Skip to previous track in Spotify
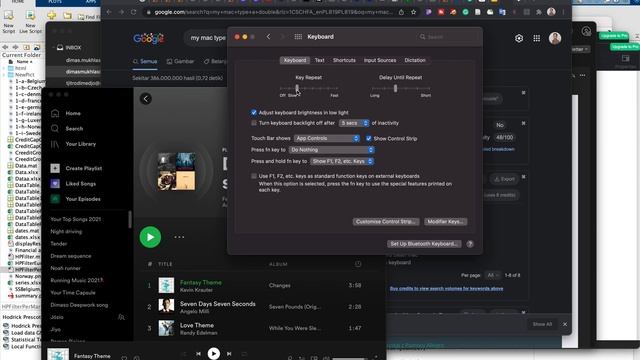This screenshot has width=640, height=360. (198, 353)
